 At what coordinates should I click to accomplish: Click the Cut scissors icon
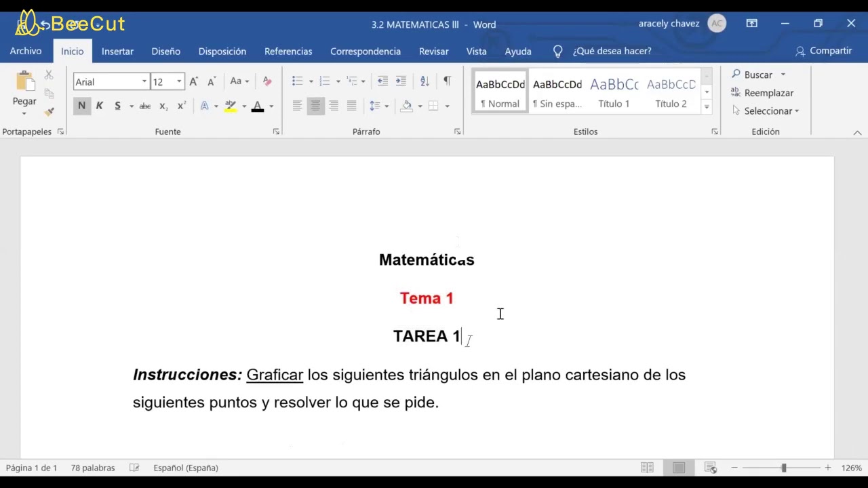[49, 75]
